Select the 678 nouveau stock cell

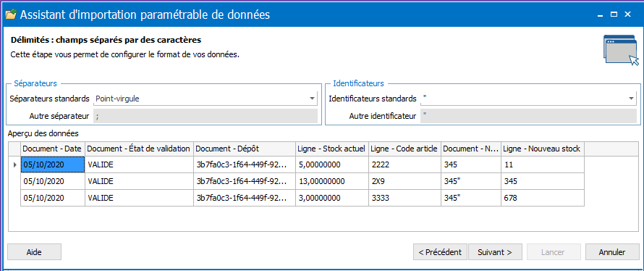point(543,198)
